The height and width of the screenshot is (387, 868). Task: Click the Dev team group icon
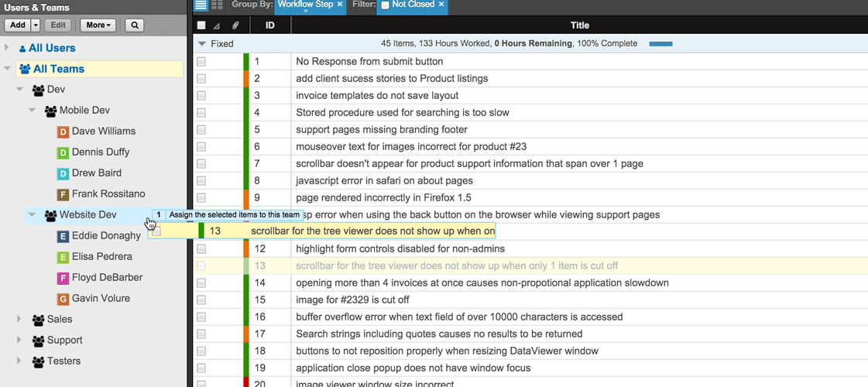coord(38,90)
